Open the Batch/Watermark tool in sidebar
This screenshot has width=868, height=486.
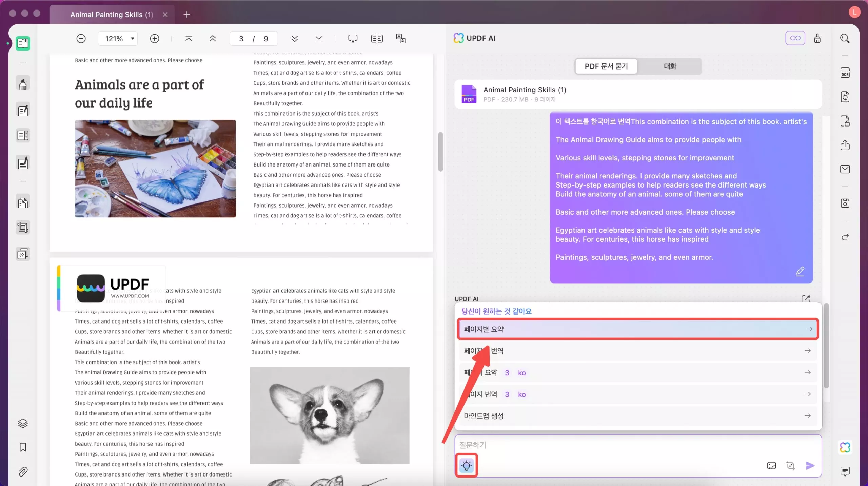(x=23, y=254)
